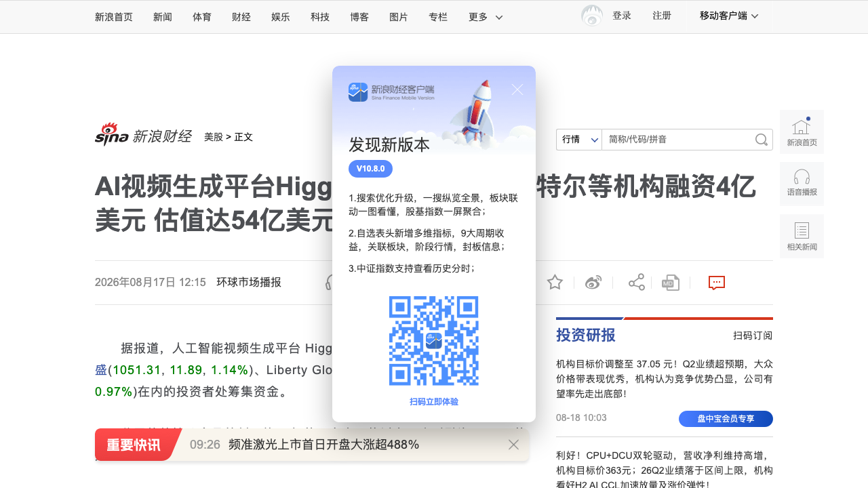The image size is (868, 488).
Task: Click the Sina 新浪财经 logo
Action: point(143,135)
